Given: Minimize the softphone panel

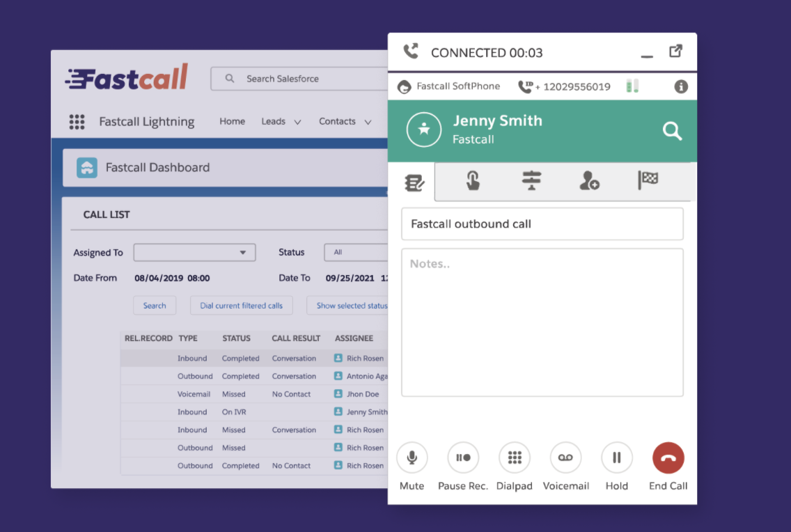Looking at the screenshot, I should [647, 56].
